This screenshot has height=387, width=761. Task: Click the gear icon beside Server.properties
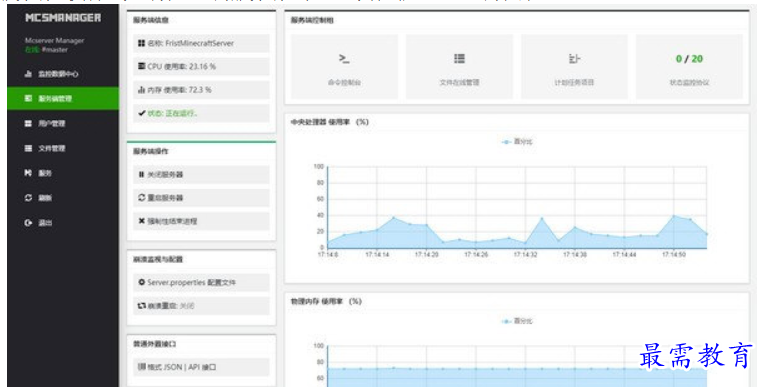coord(141,282)
